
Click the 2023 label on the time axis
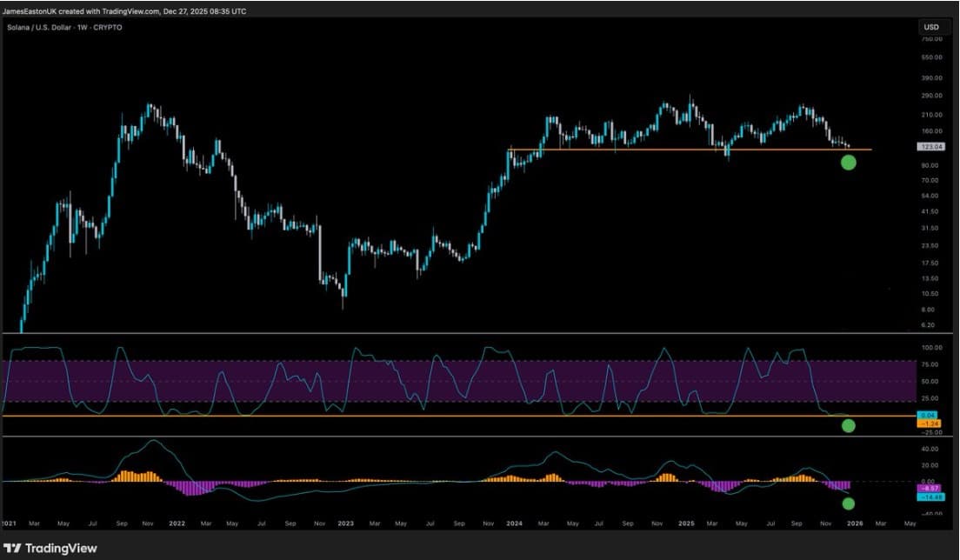pyautogui.click(x=345, y=523)
